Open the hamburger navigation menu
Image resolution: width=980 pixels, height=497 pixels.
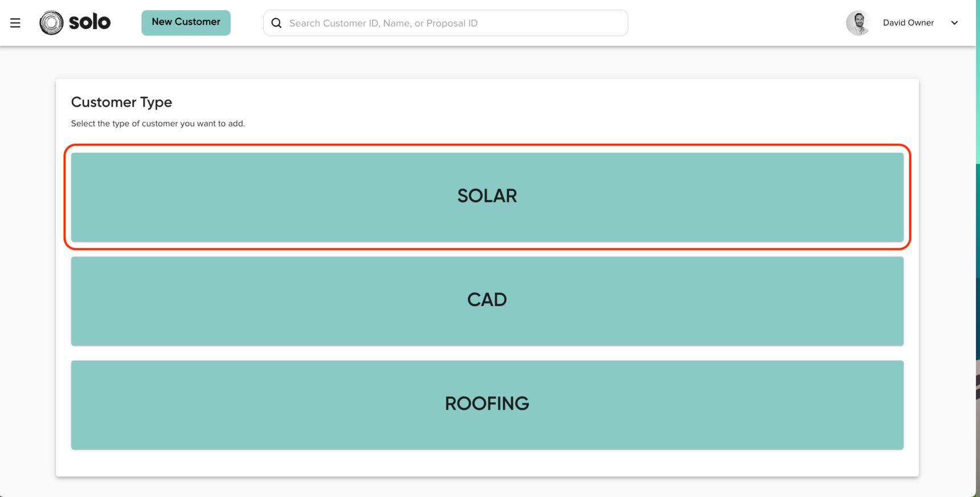tap(15, 23)
